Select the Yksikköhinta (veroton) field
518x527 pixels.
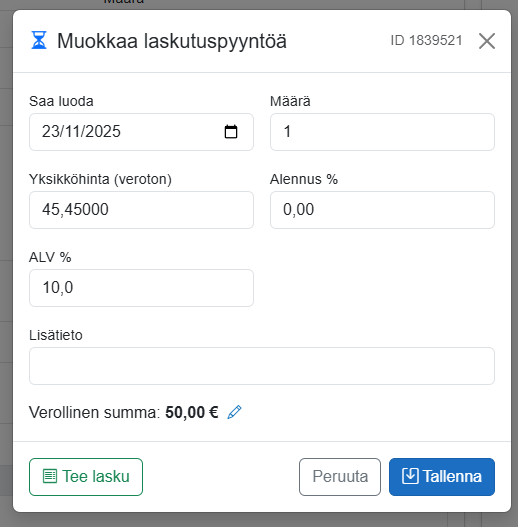coord(141,210)
